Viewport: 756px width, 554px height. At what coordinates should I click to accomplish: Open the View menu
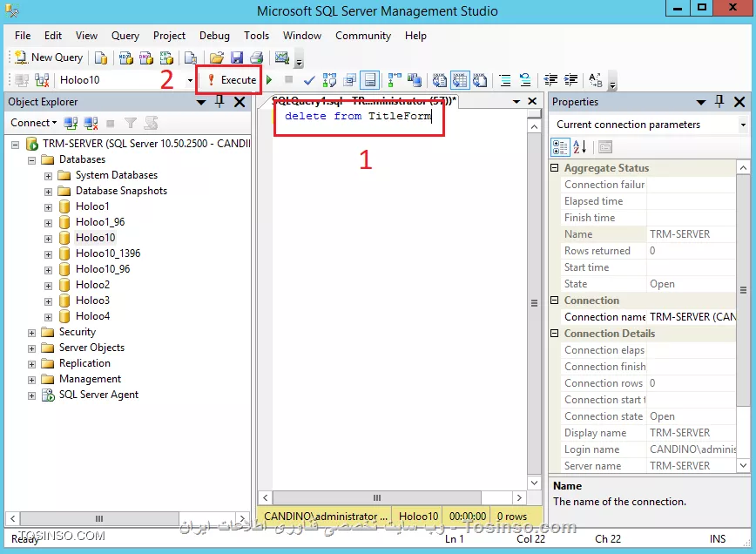click(87, 36)
